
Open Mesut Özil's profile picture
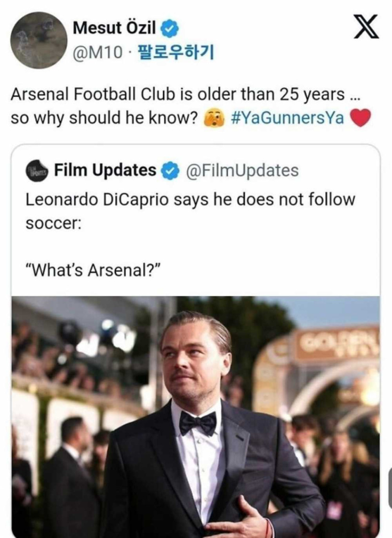pyautogui.click(x=39, y=40)
